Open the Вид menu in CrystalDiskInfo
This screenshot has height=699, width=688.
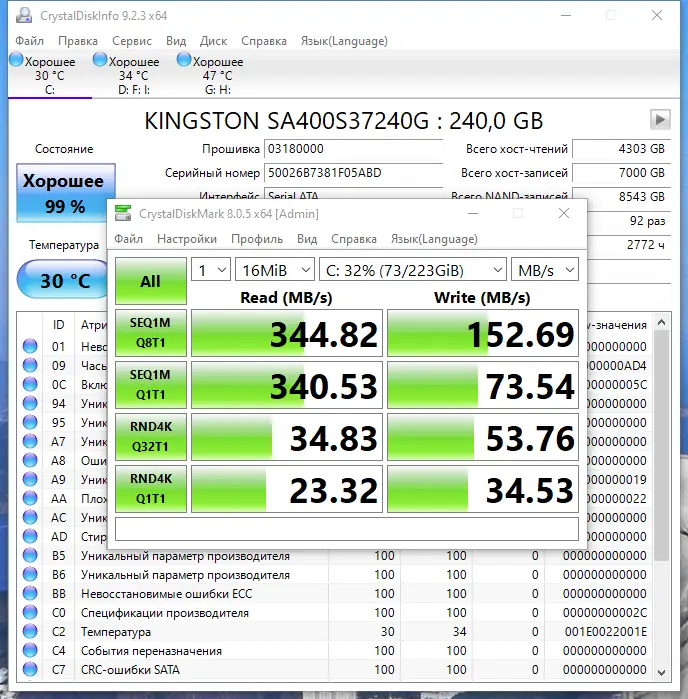(176, 41)
